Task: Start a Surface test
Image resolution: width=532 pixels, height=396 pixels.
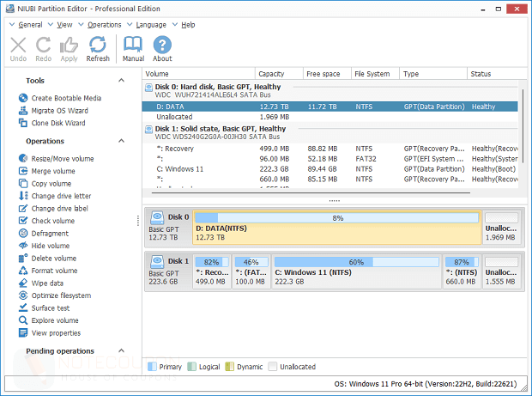Action: point(44,308)
